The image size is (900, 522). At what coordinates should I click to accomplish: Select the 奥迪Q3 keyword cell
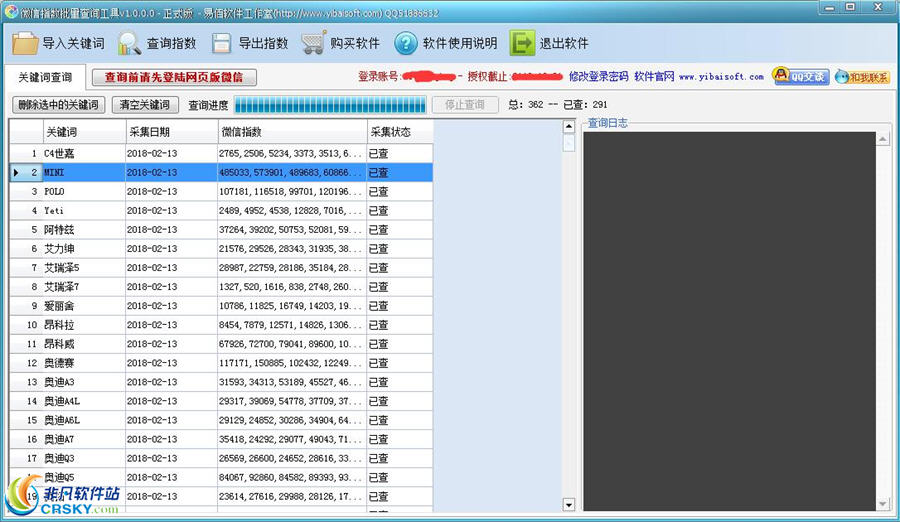(x=84, y=458)
